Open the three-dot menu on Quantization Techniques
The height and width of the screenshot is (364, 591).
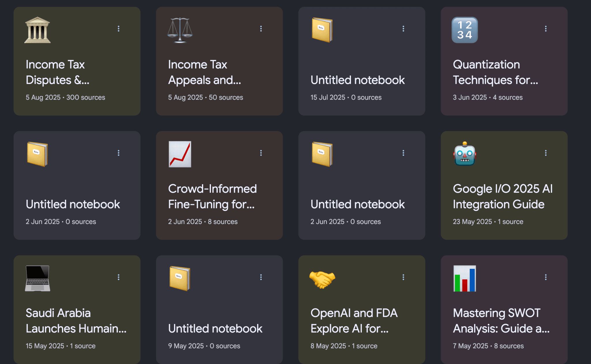pyautogui.click(x=546, y=28)
